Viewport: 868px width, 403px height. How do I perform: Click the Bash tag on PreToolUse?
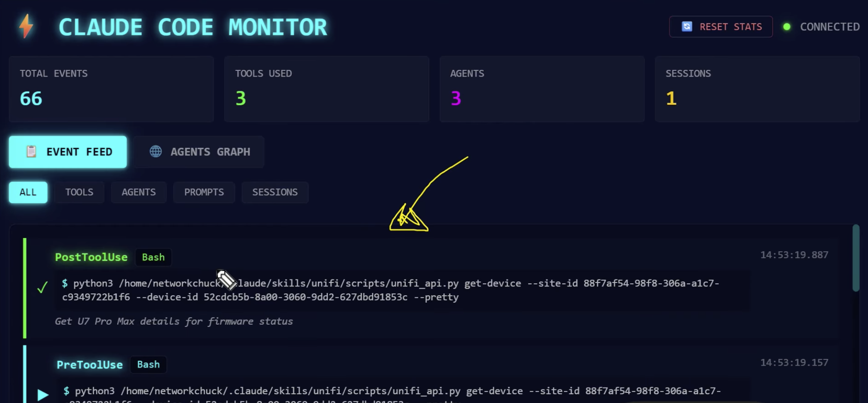(148, 365)
